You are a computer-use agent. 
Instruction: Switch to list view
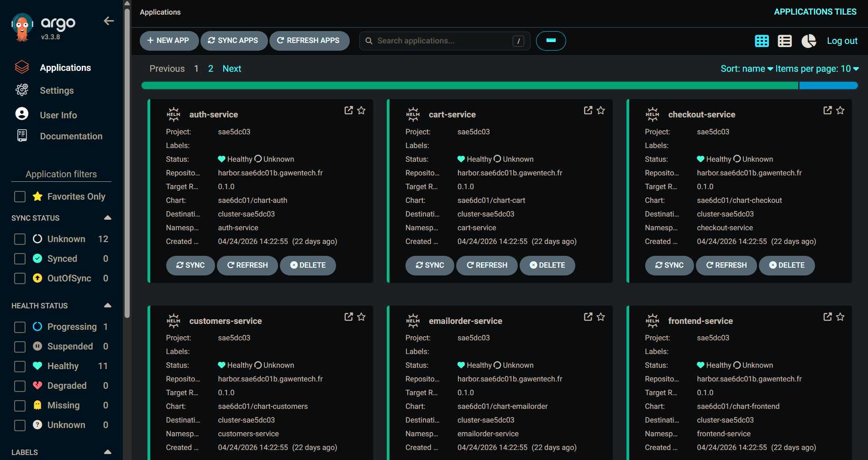[785, 41]
